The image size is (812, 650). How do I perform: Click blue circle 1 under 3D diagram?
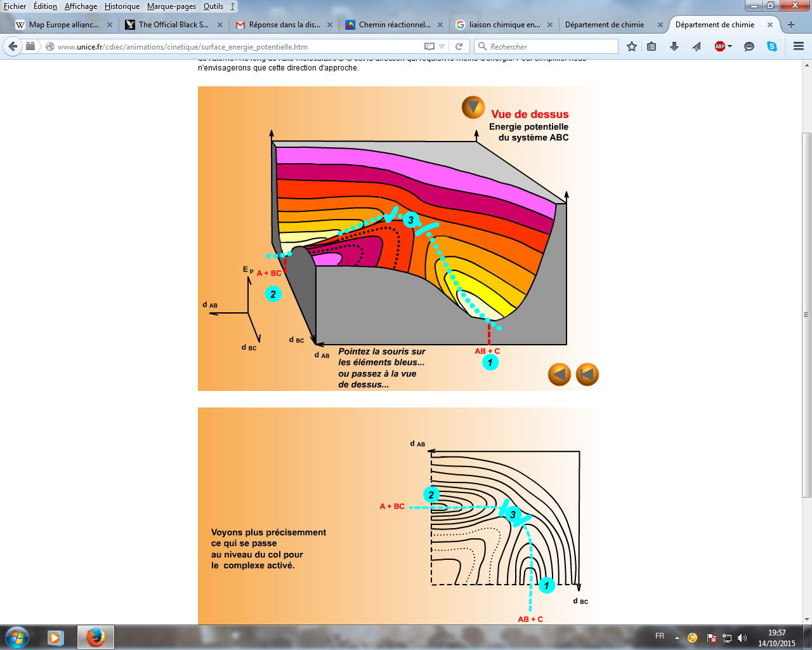tap(490, 362)
